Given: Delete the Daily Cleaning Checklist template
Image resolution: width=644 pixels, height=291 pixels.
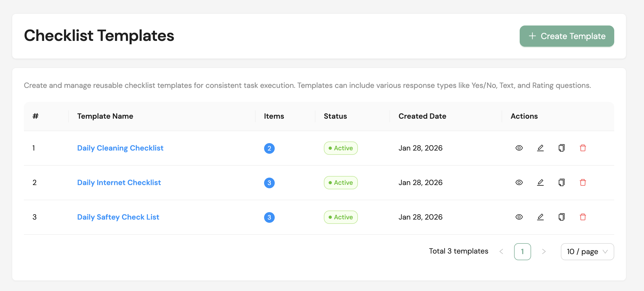Looking at the screenshot, I should coord(583,148).
